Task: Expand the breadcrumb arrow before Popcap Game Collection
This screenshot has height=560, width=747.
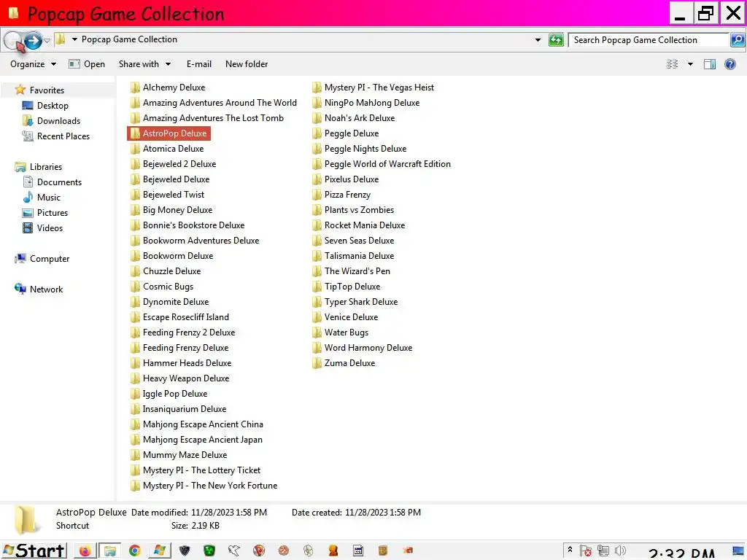Action: click(x=74, y=39)
